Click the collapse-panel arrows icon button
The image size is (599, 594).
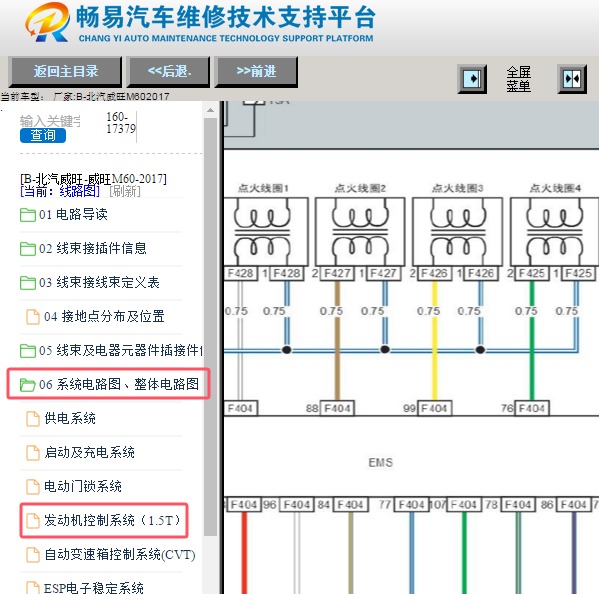tap(572, 79)
